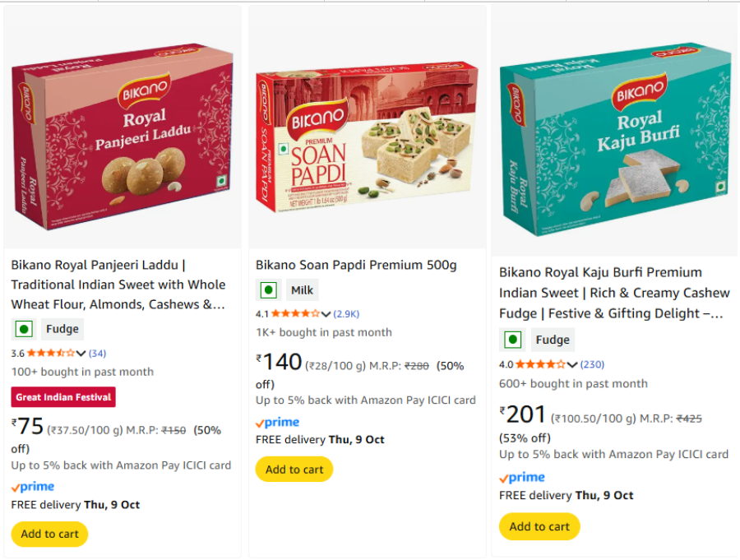Screen dimensions: 740x560
Task: Add Bikano Soan Papdi Premium to cart
Action: (x=294, y=470)
